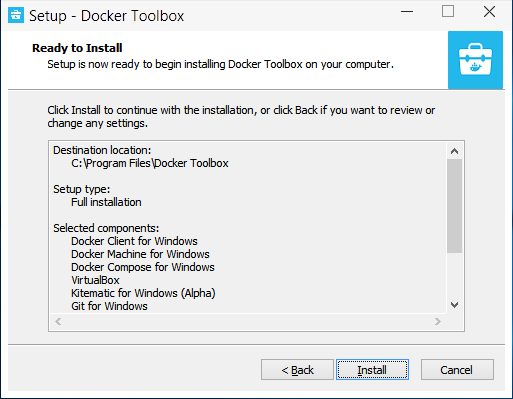Select 'Docker Compose for Windows' line
Screen dimensions: 513x399
point(143,267)
